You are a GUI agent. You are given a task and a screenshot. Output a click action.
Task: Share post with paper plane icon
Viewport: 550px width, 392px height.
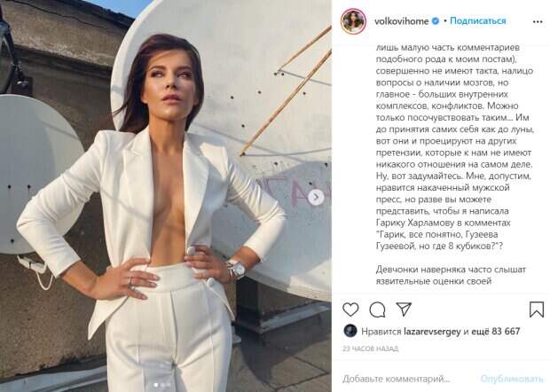(x=404, y=310)
